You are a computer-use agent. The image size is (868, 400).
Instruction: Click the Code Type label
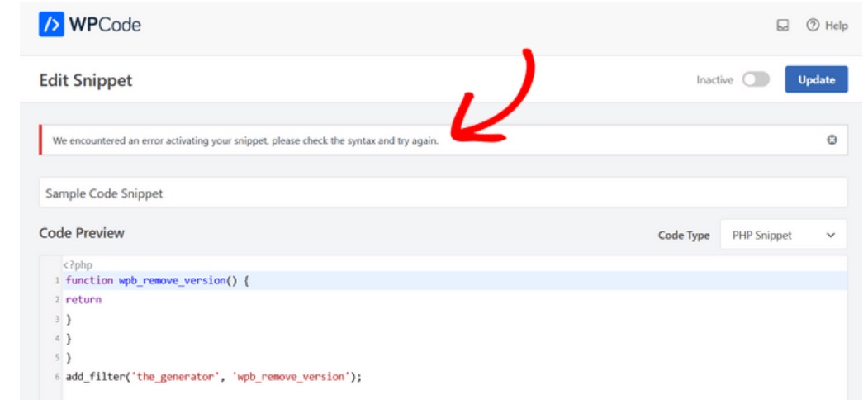point(683,236)
